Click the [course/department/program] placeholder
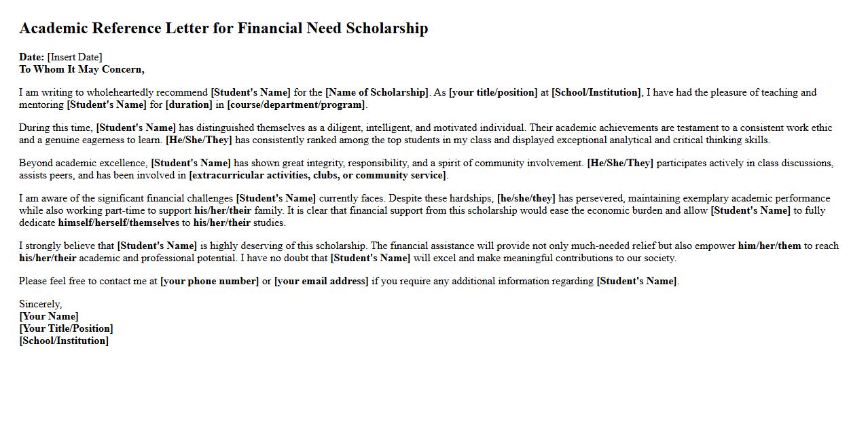868x441 pixels. (296, 104)
